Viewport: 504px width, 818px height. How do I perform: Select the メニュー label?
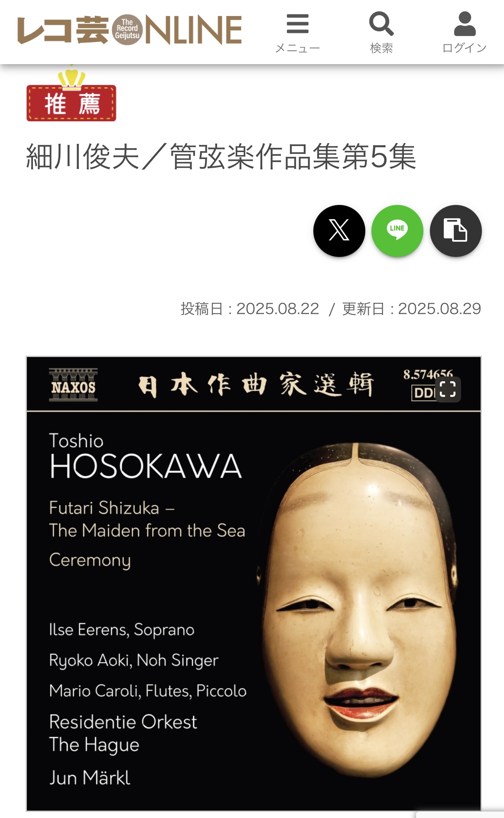297,48
